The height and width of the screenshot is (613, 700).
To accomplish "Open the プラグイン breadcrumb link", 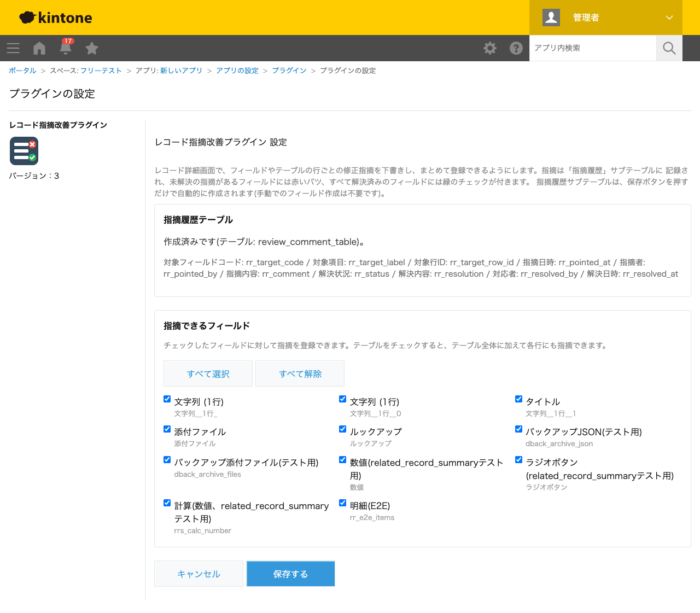I will coord(289,71).
